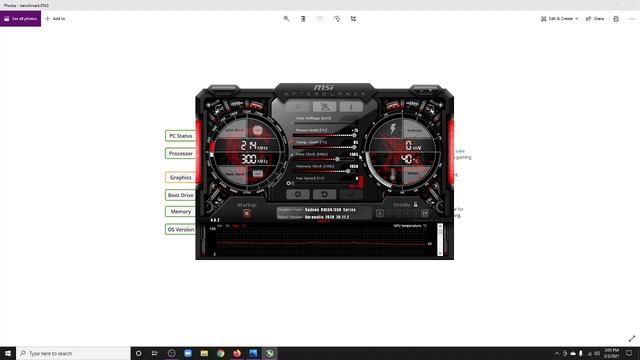Toggle the Afterburner profile lock icon
This screenshot has width=640, height=360.
(x=416, y=204)
